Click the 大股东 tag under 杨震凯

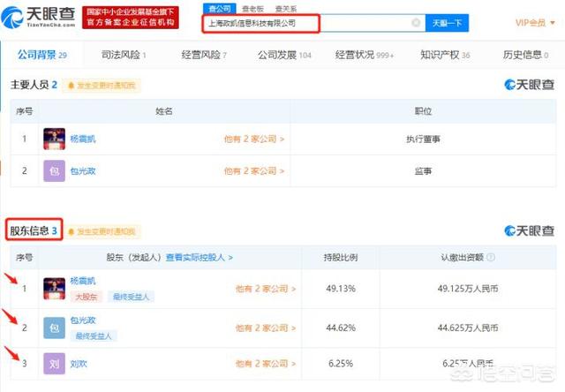tap(87, 297)
